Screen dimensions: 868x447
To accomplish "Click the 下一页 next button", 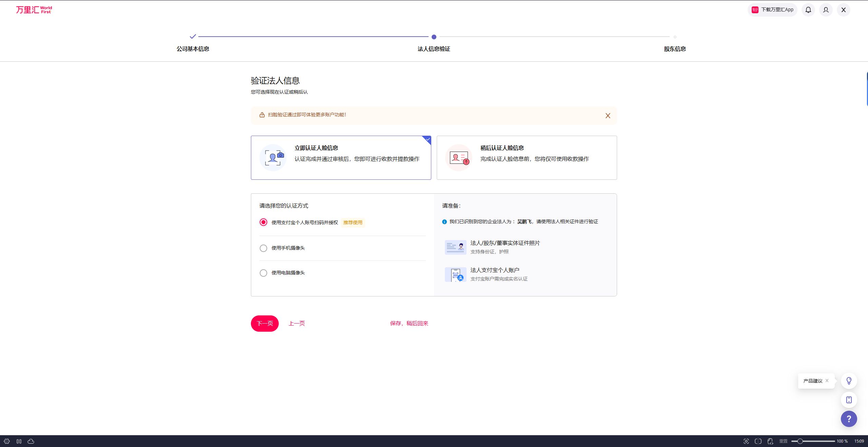I will point(265,324).
